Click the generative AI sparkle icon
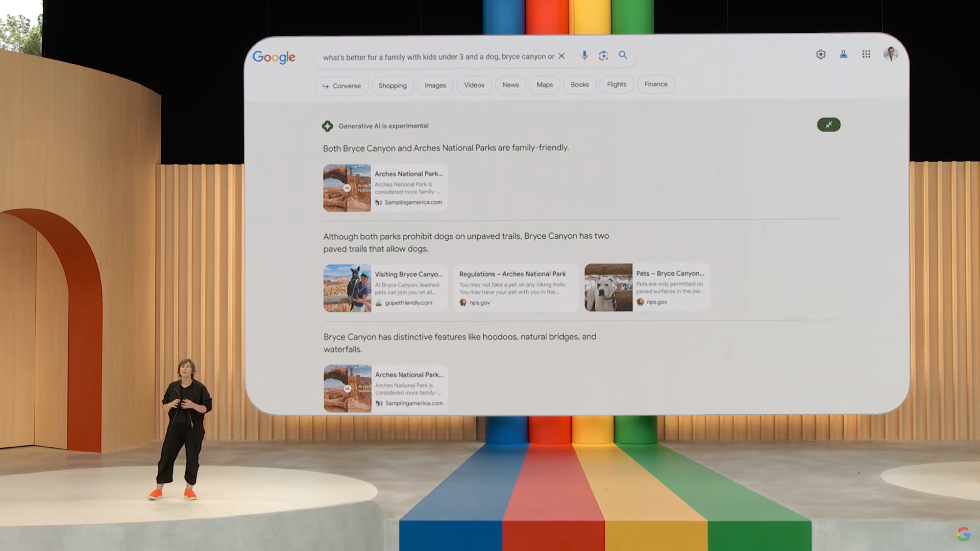The height and width of the screenshot is (551, 980). (327, 126)
